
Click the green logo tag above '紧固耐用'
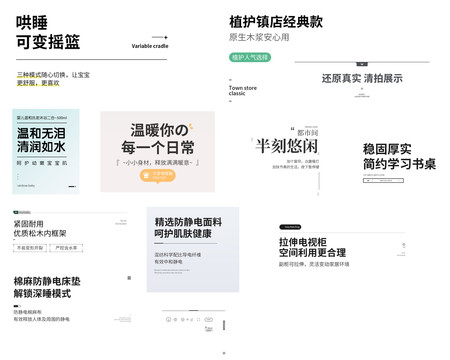(x=22, y=212)
